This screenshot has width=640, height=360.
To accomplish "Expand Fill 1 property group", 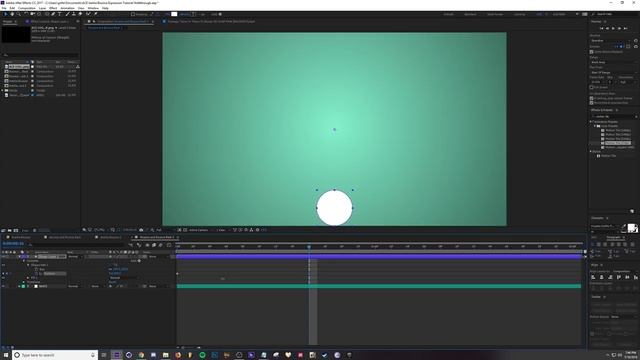I will click(x=28, y=278).
